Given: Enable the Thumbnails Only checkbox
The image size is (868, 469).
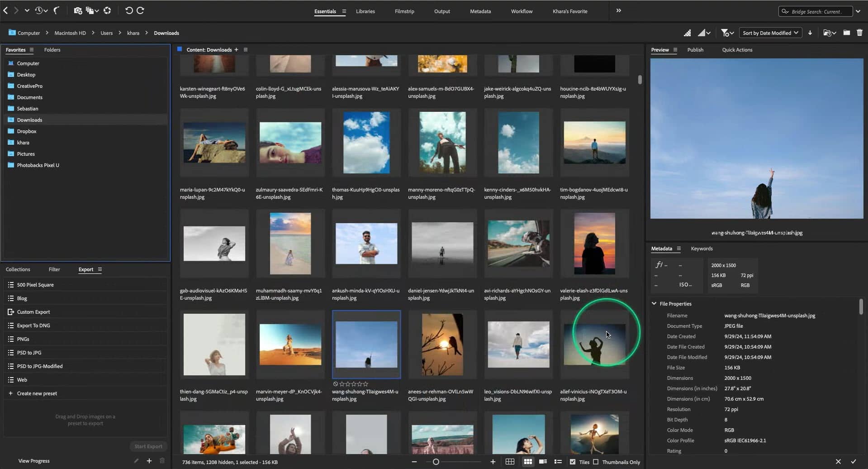Looking at the screenshot, I should click(596, 462).
